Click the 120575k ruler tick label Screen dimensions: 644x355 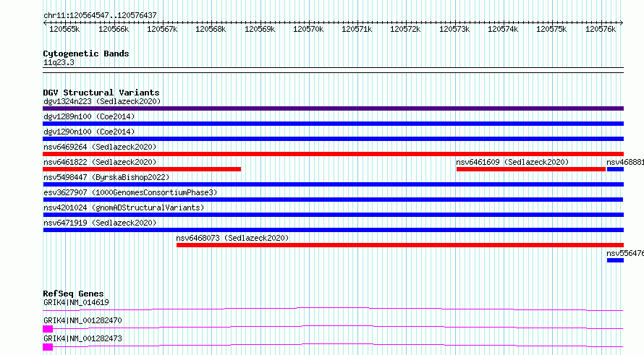pyautogui.click(x=551, y=29)
